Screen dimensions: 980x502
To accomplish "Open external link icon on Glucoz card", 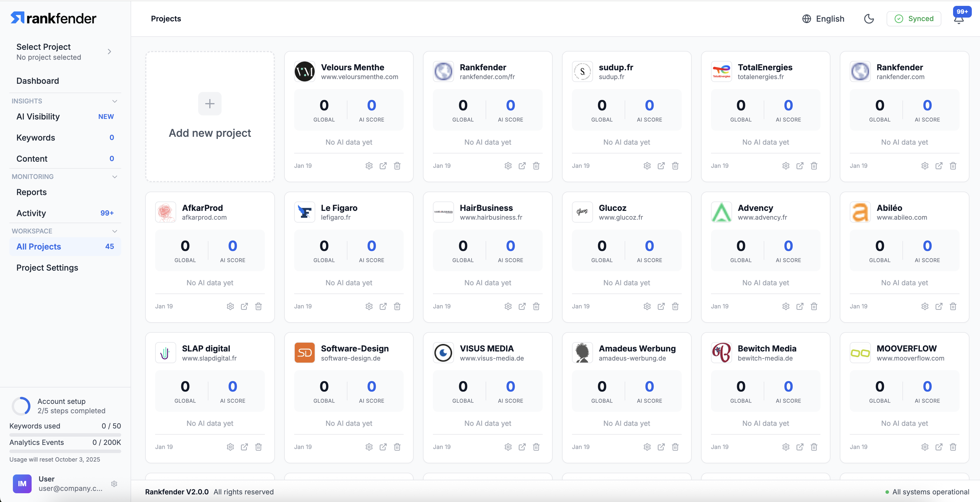I will tap(661, 306).
